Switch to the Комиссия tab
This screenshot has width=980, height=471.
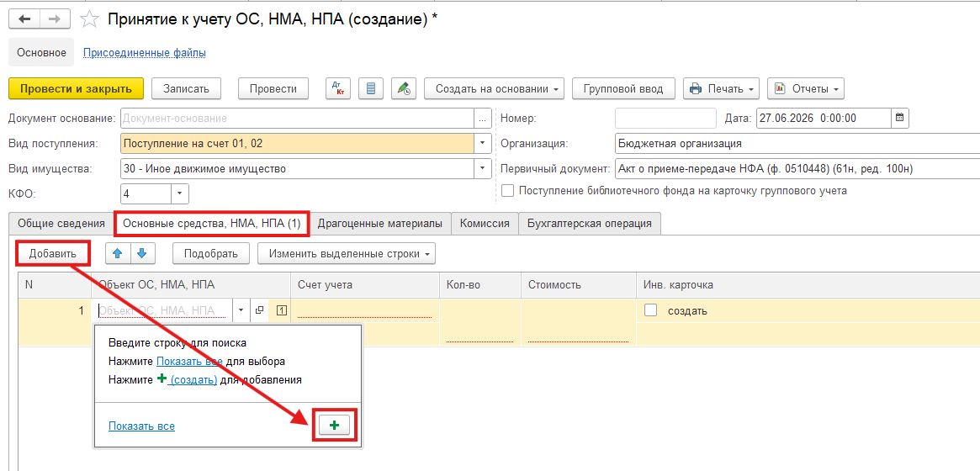tap(485, 224)
